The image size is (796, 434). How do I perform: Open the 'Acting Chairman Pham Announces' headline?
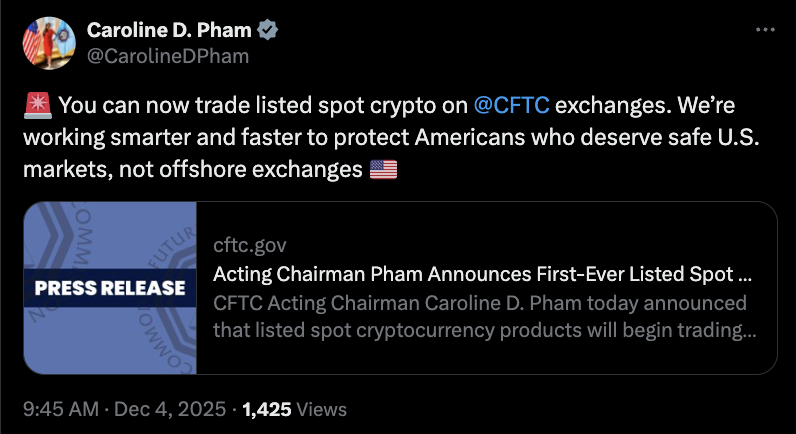(482, 273)
